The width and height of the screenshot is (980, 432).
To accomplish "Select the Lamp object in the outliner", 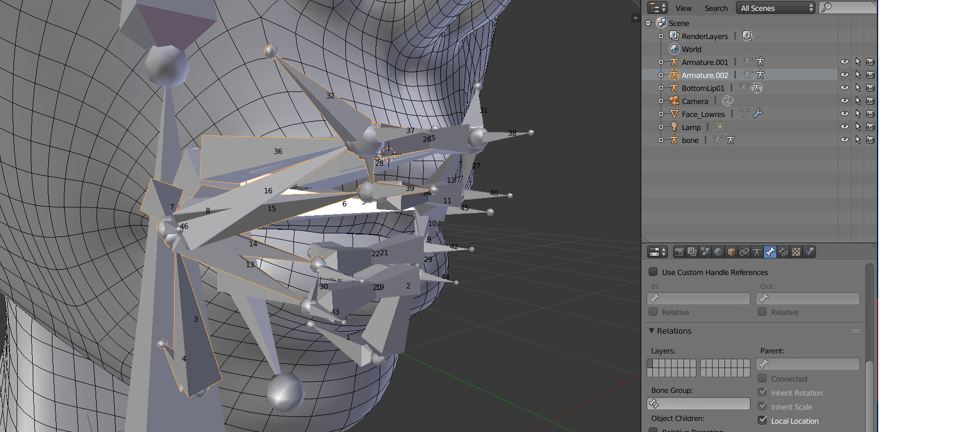I will point(691,127).
